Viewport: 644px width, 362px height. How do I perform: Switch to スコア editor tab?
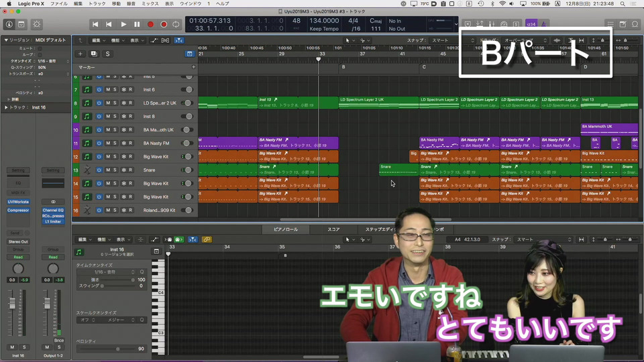pyautogui.click(x=333, y=229)
